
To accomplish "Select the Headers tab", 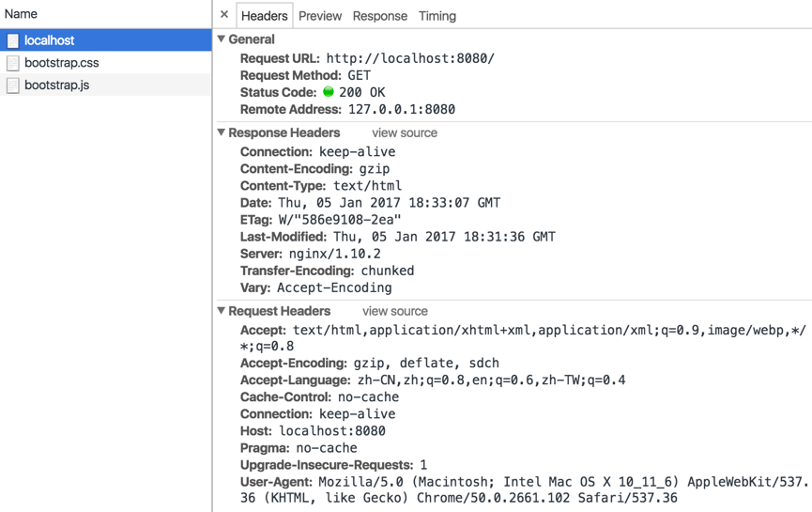I will click(265, 16).
